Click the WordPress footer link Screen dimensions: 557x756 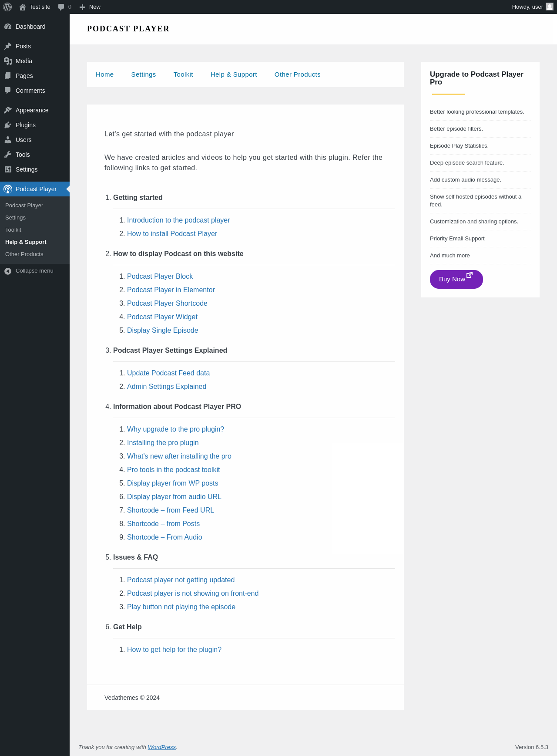tap(161, 747)
